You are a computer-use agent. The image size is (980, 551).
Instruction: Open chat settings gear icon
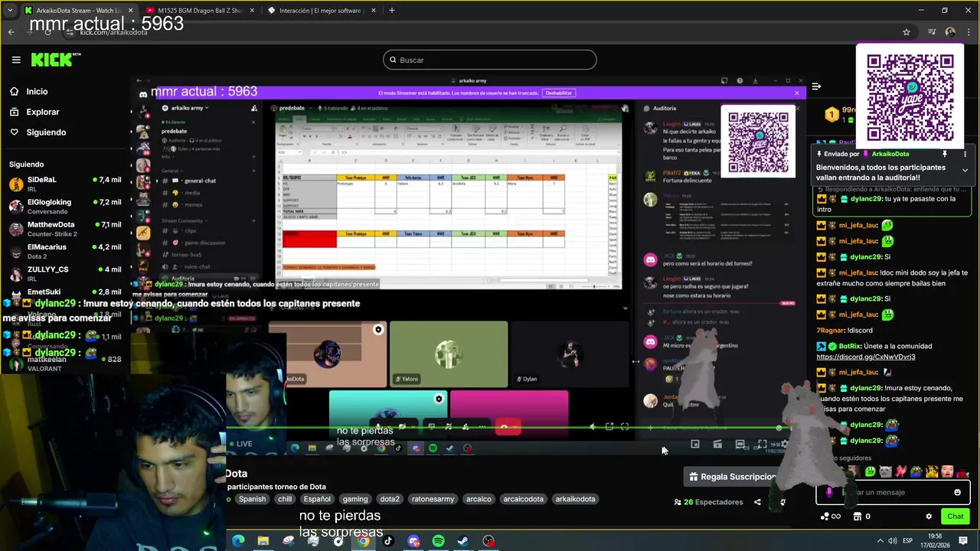click(929, 517)
